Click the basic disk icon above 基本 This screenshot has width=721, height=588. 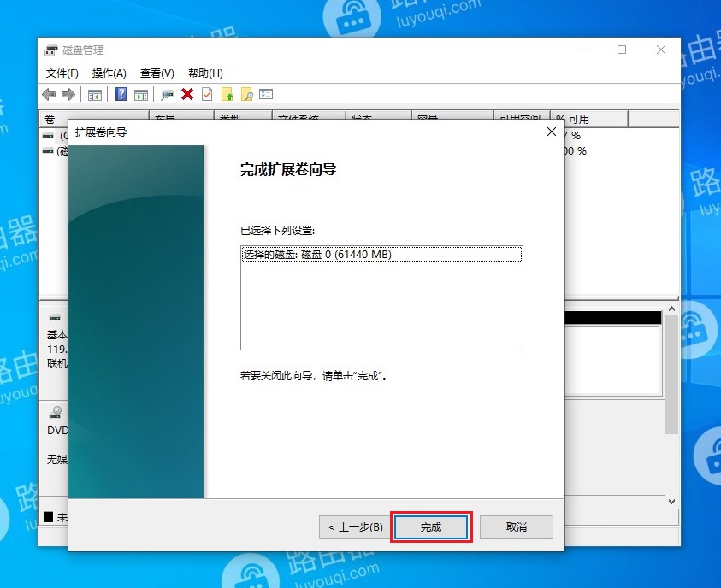pos(55,317)
